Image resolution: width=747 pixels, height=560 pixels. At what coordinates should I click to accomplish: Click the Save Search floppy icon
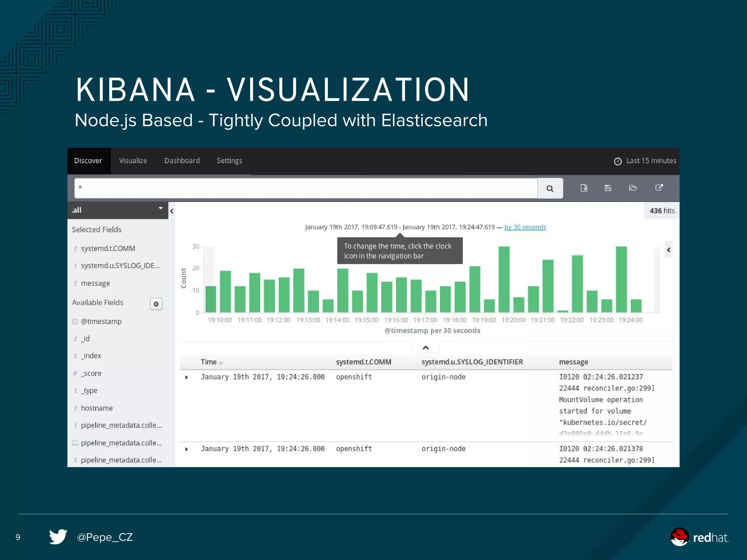[608, 188]
